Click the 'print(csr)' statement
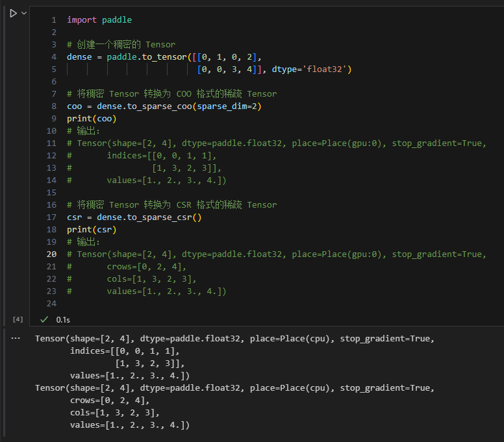Viewport: 504px width, 442px height. click(x=92, y=230)
